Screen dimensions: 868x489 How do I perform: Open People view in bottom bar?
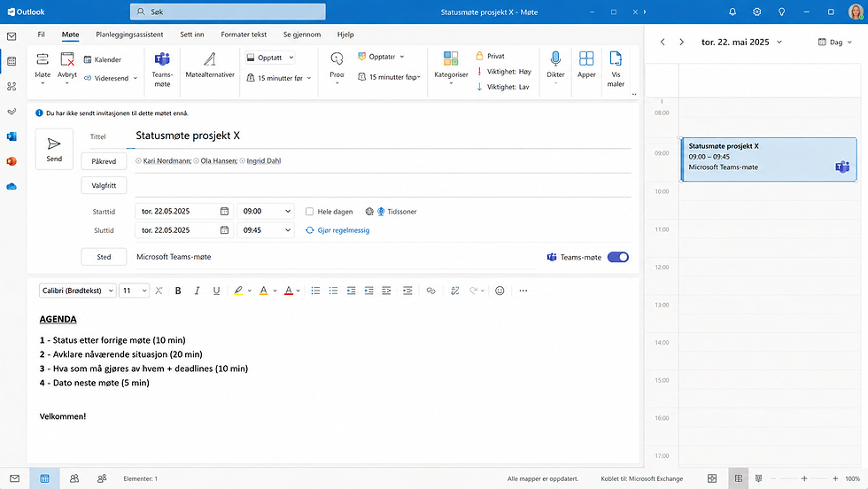point(74,478)
